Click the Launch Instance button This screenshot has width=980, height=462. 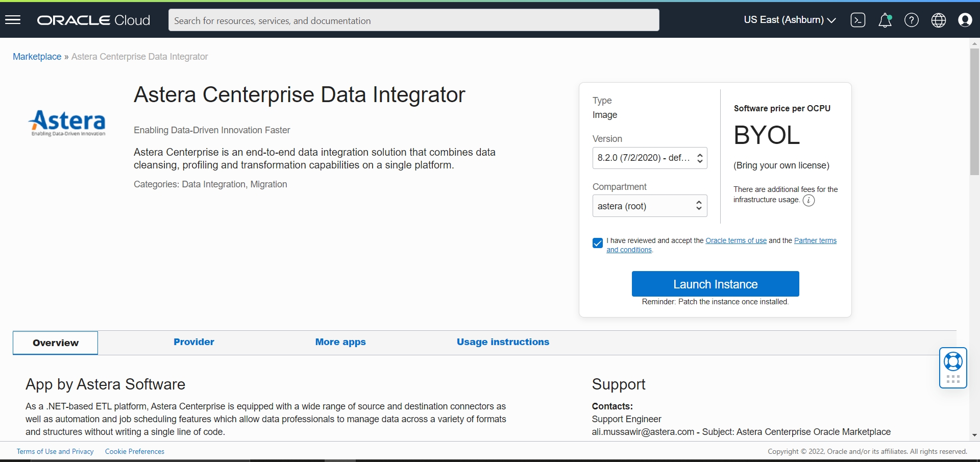coord(715,284)
